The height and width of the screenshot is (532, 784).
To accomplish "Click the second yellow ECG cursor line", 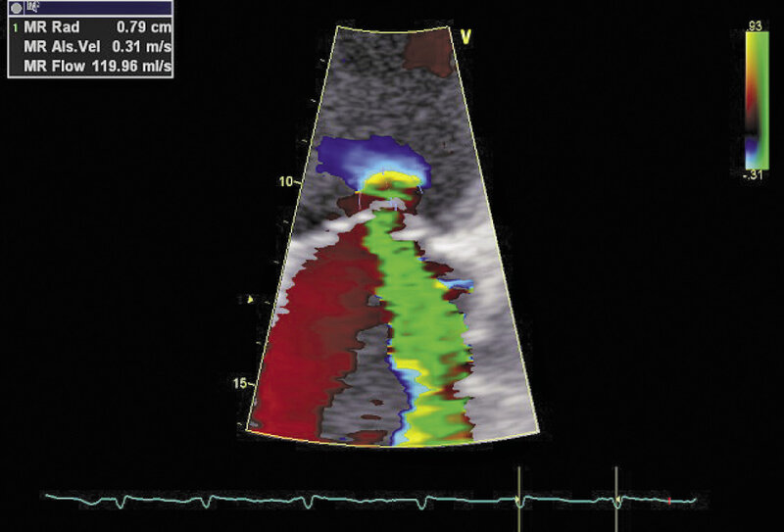I will (616, 499).
